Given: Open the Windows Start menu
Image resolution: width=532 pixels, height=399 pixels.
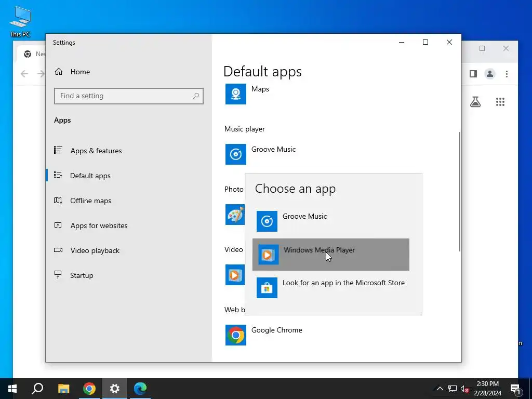Looking at the screenshot, I should 12,389.
